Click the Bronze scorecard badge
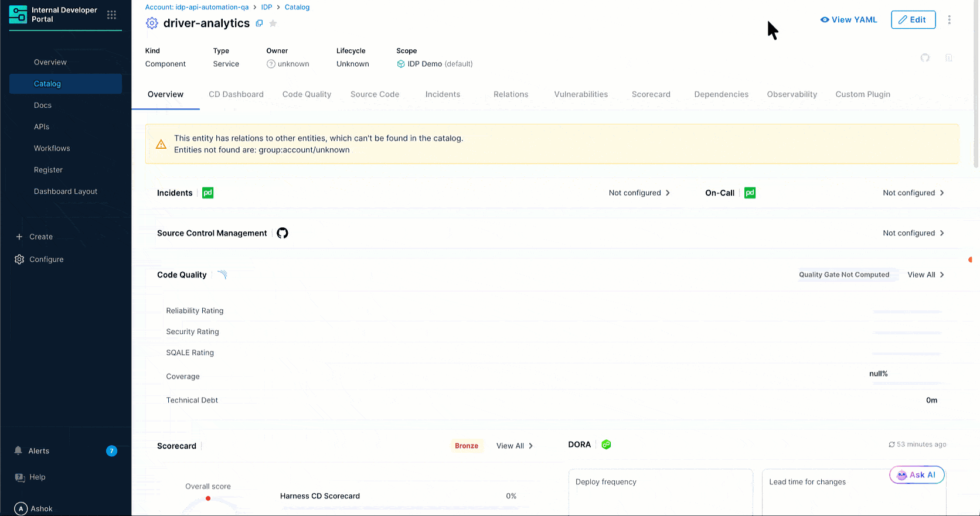Image resolution: width=980 pixels, height=516 pixels. pos(467,446)
